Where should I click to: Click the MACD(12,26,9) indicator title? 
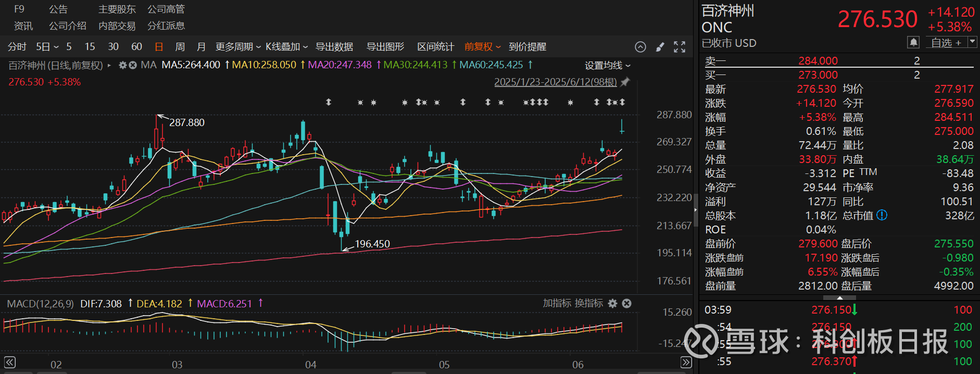41,304
